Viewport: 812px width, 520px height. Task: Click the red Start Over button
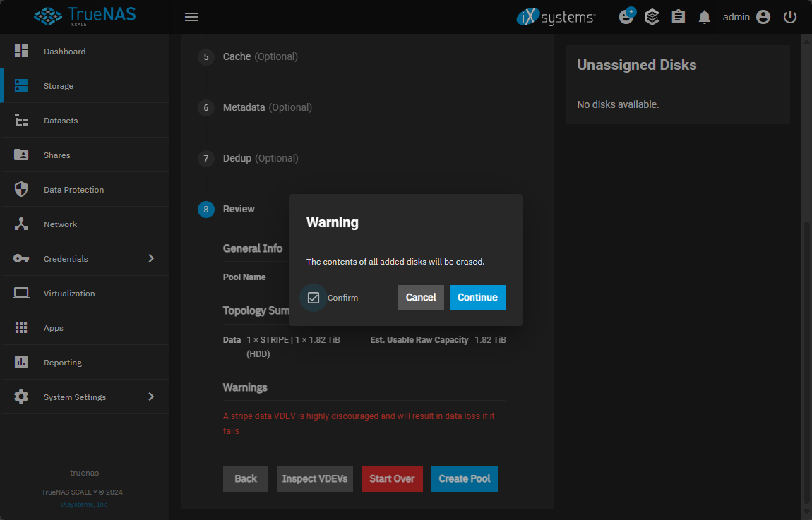(x=392, y=479)
